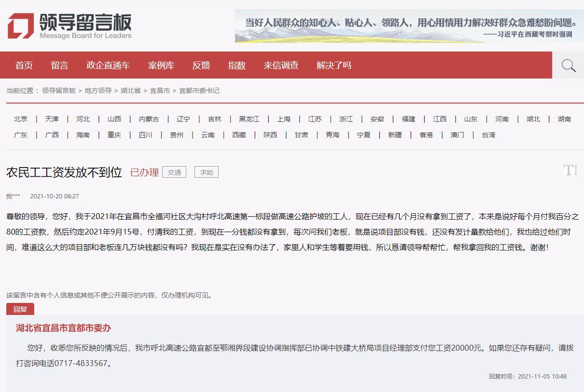The width and height of the screenshot is (584, 392).
Task: Select 台湾 in the region list
Action: [x=488, y=135]
